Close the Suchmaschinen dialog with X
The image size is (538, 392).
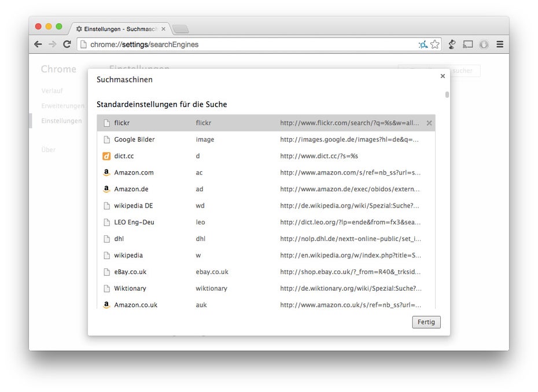click(443, 76)
